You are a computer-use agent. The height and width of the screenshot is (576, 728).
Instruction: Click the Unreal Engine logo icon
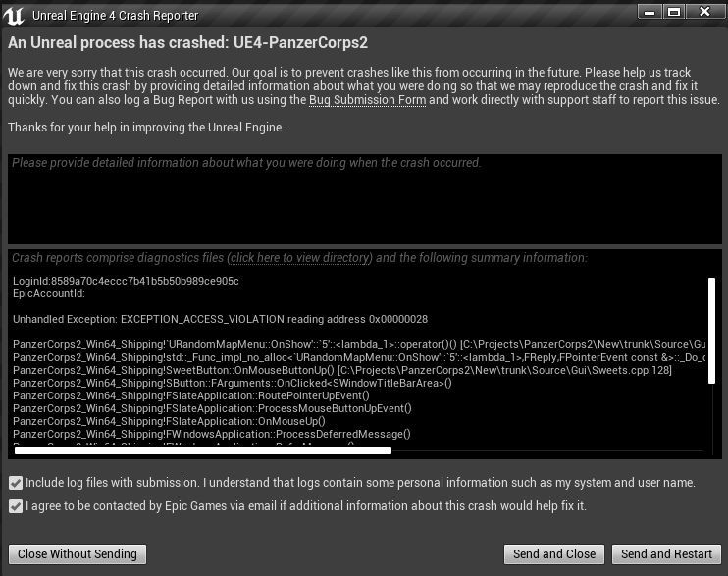(14, 16)
